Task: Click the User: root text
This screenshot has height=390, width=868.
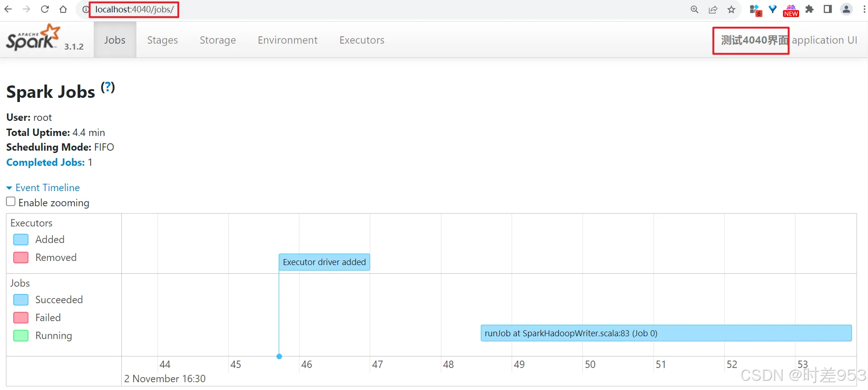Action: click(29, 117)
